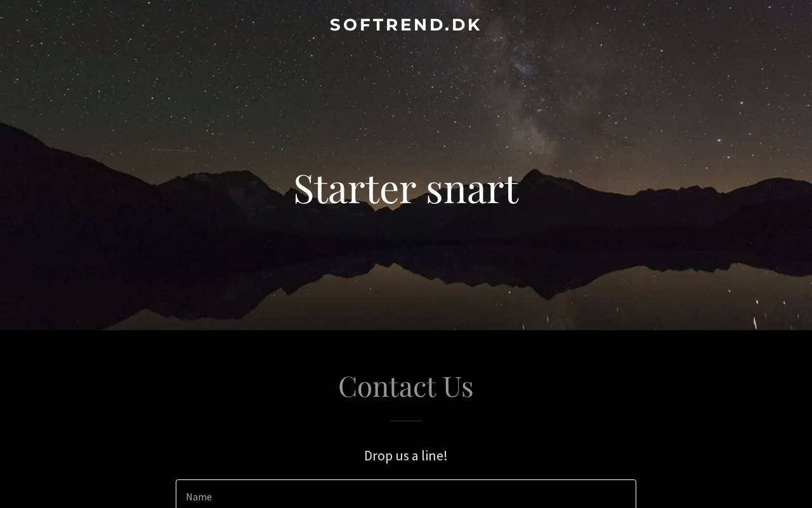812x508 pixels.
Task: Click the 'SOFTREND' part of the site logo
Action: pos(386,25)
